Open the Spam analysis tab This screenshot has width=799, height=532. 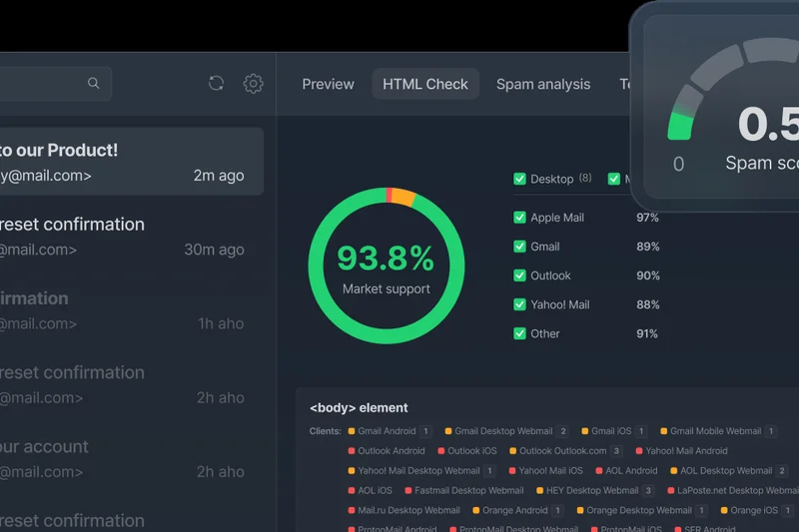543,84
